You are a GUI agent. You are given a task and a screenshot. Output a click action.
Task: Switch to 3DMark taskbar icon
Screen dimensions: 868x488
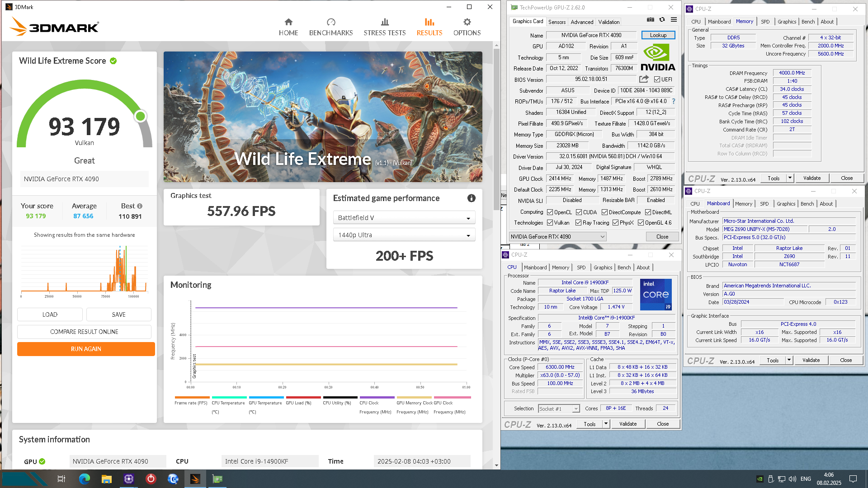click(195, 479)
